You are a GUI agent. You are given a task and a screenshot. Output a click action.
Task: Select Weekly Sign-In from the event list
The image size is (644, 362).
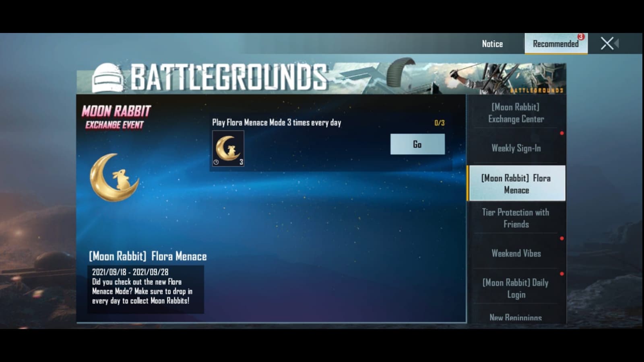point(516,148)
